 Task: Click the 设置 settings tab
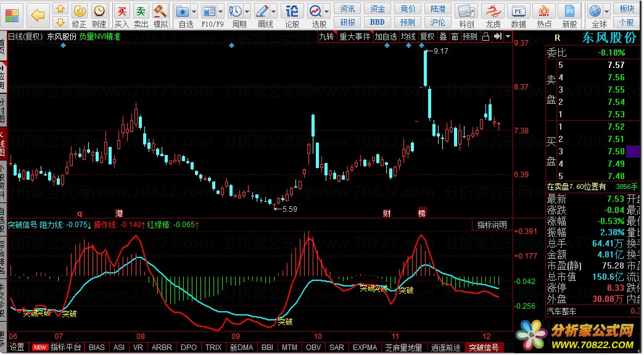(17, 348)
